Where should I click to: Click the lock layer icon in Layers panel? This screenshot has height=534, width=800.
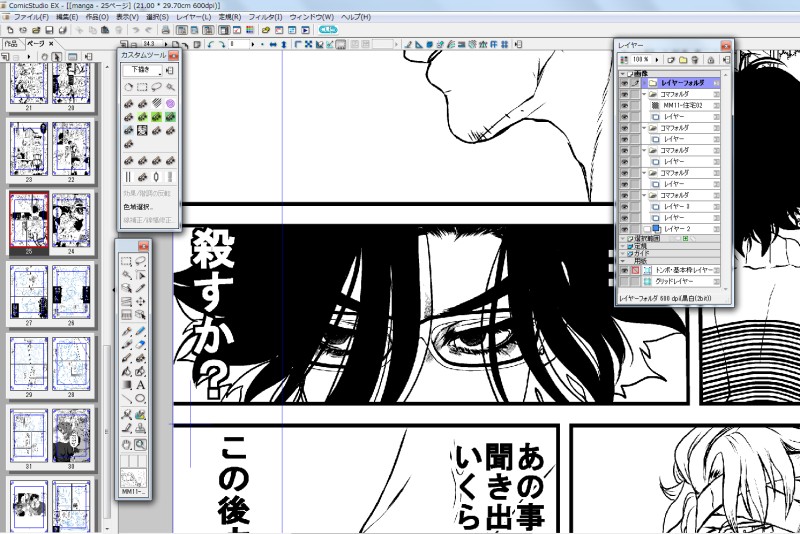pyautogui.click(x=711, y=60)
